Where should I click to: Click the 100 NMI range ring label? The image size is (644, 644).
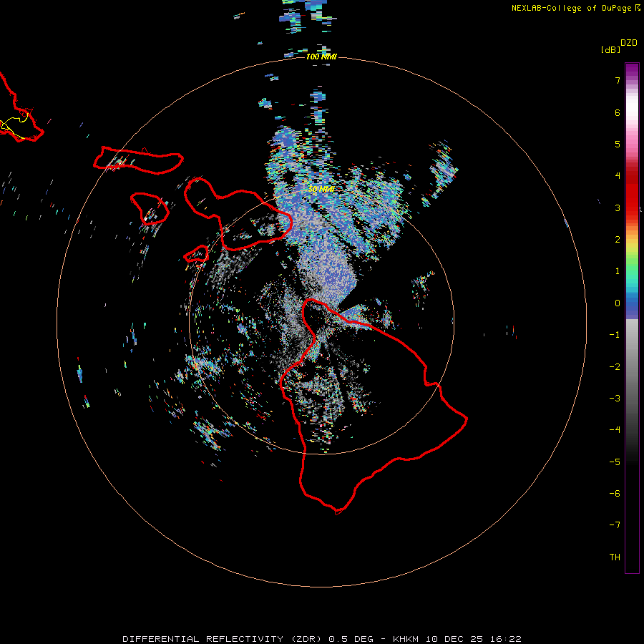coord(321,57)
